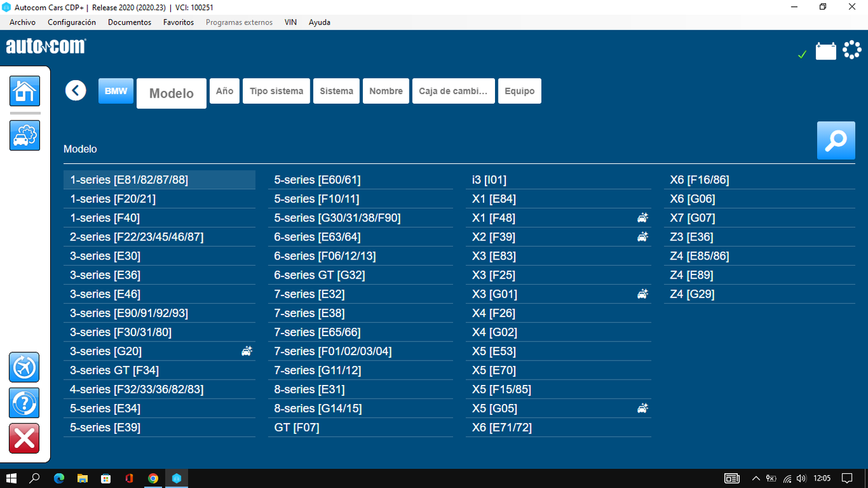Open the Archivo menu
This screenshot has height=488, width=868.
[22, 22]
